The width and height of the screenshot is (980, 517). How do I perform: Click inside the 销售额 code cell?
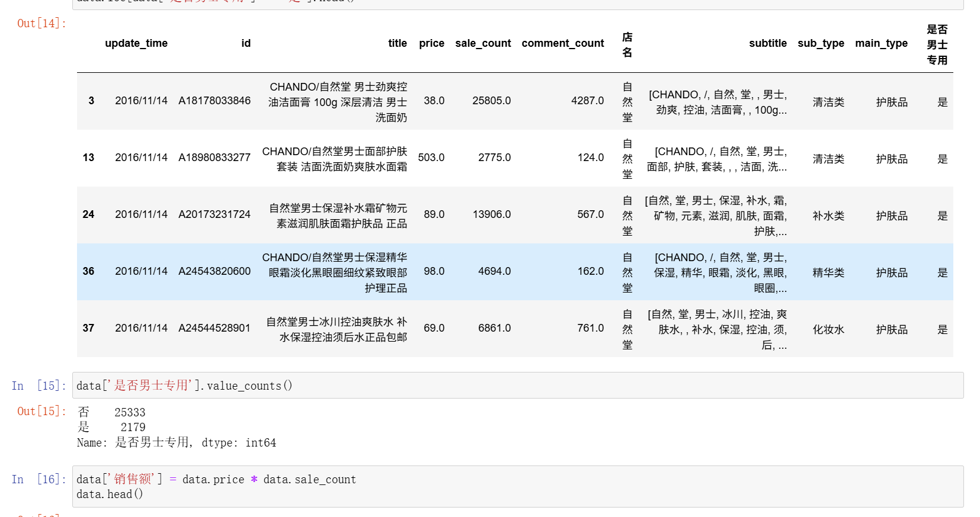pyautogui.click(x=518, y=486)
